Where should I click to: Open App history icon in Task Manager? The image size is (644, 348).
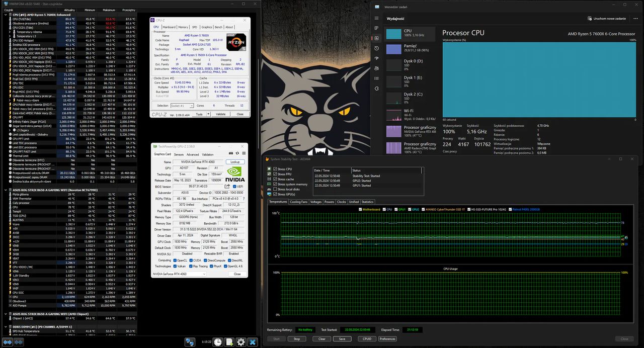tap(376, 48)
